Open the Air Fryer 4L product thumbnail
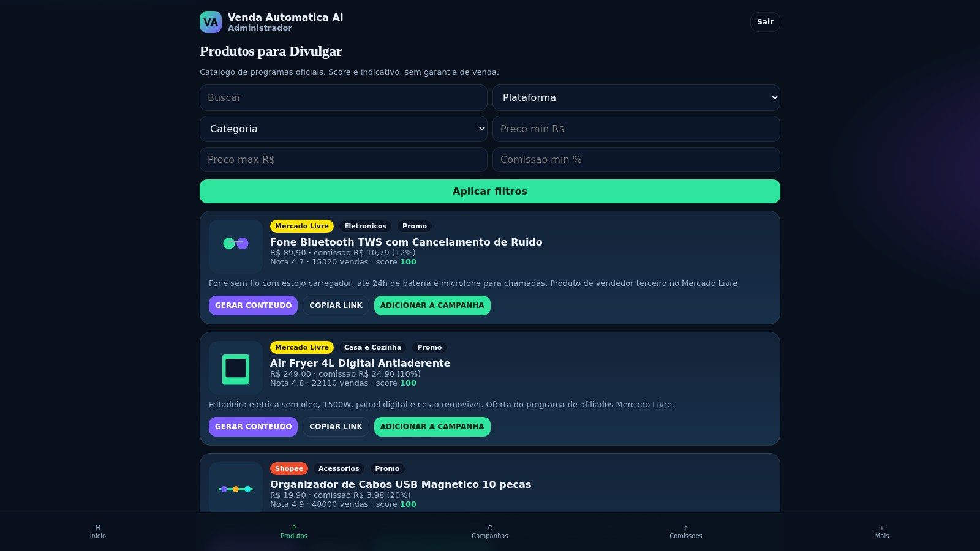The image size is (980, 551). tap(236, 368)
